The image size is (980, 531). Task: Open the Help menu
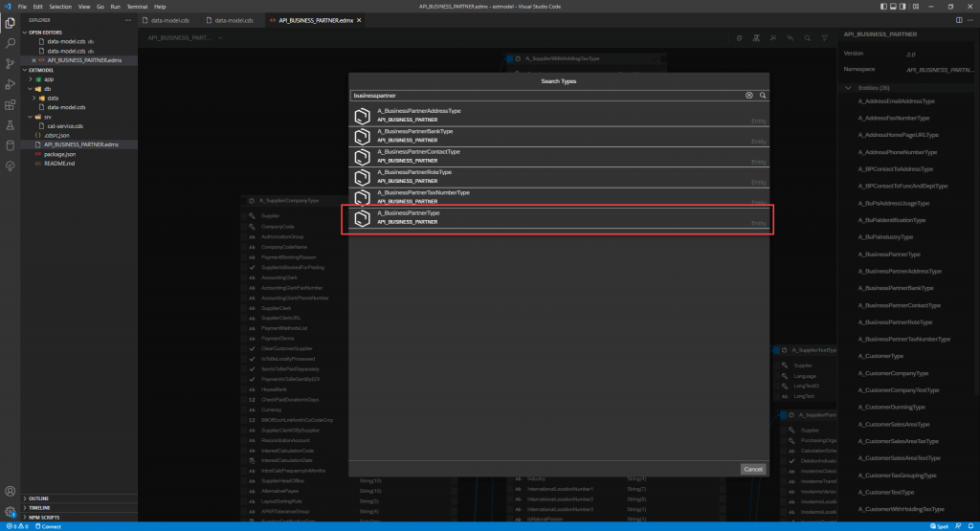click(160, 7)
